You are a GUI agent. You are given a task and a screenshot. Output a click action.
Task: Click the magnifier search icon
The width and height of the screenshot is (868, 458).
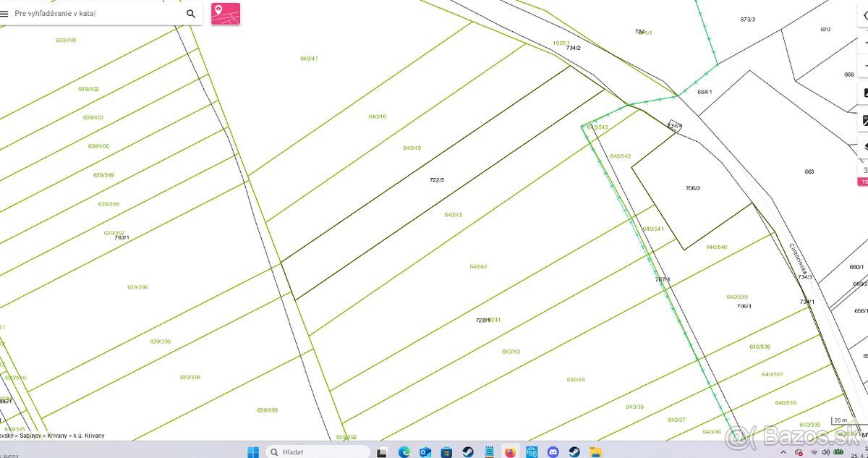pos(191,14)
